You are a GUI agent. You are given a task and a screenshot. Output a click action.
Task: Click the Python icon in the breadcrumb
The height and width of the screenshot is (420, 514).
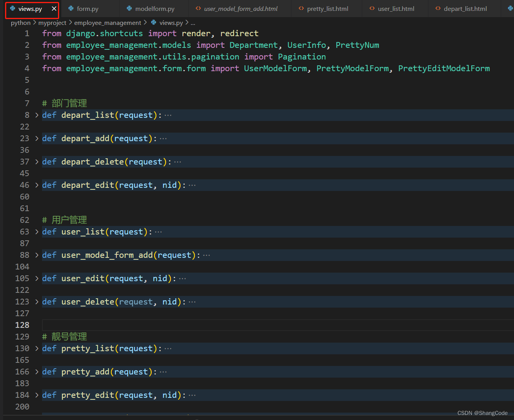(x=154, y=23)
